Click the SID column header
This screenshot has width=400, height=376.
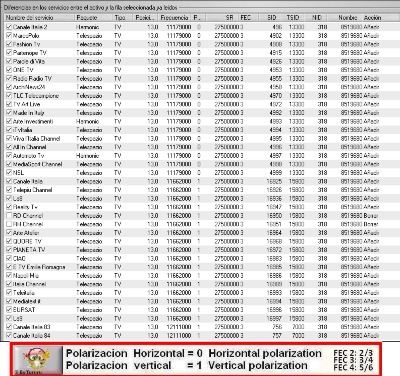272,18
